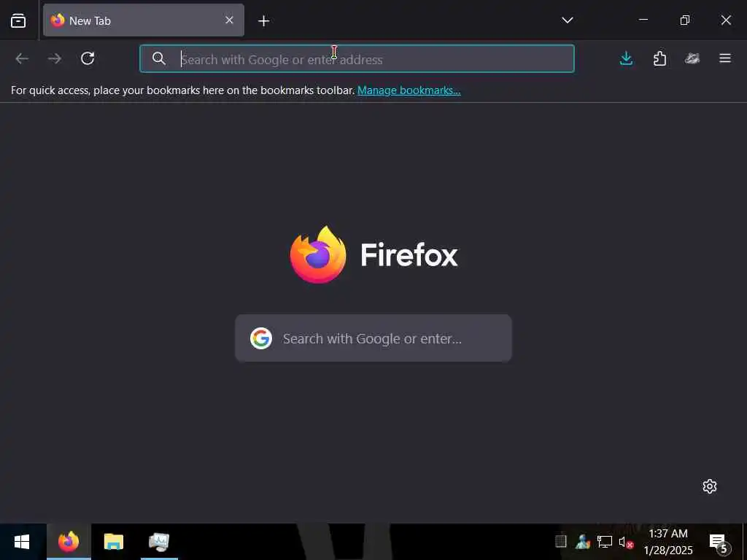
Task: Open Manage bookmarks link
Action: tap(409, 90)
